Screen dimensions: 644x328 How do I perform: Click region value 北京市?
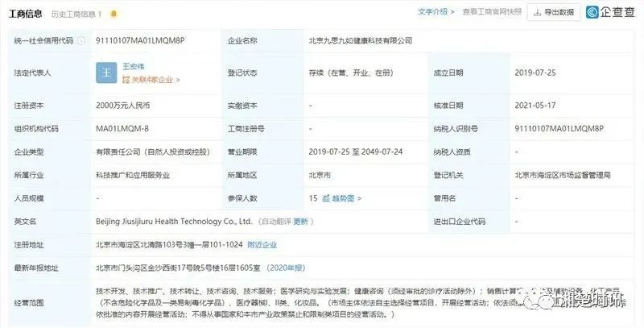tap(320, 175)
